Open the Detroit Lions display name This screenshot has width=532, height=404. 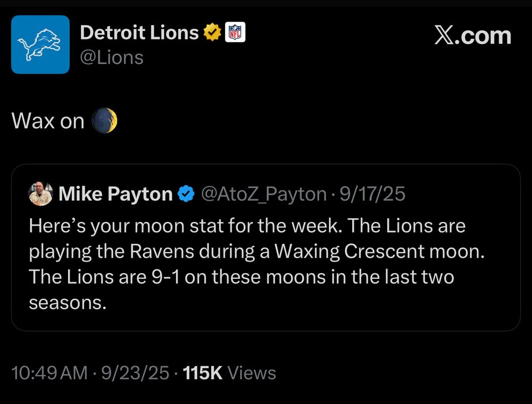point(139,33)
